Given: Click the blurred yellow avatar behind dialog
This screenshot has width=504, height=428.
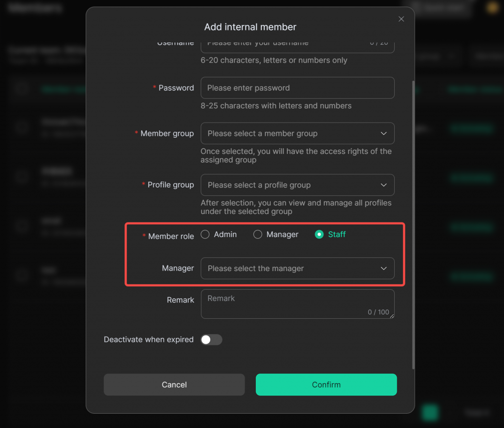Looking at the screenshot, I should [492, 8].
